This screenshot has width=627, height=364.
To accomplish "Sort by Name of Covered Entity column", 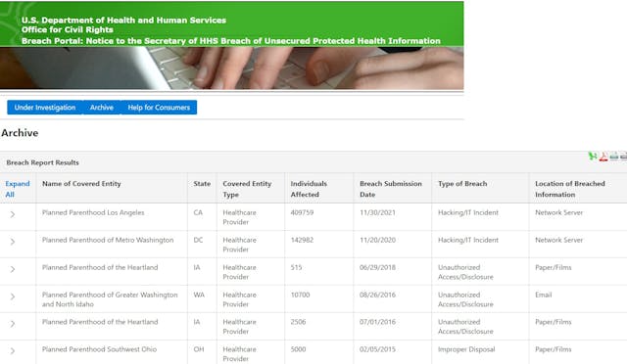I will pos(81,184).
